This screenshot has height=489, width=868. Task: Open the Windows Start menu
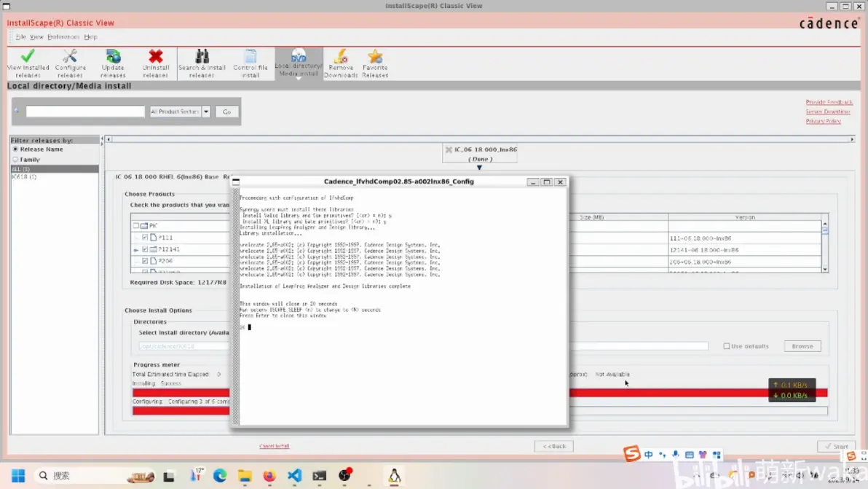click(18, 476)
